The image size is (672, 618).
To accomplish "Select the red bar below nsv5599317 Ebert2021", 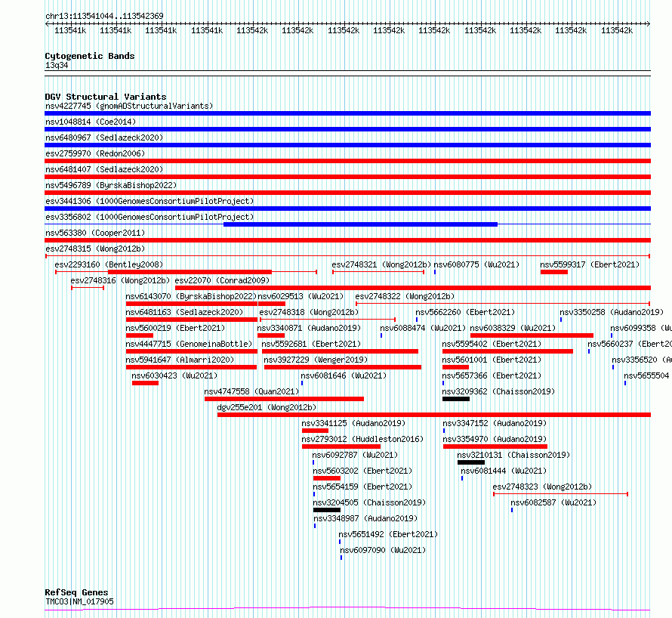I will 554,272.
